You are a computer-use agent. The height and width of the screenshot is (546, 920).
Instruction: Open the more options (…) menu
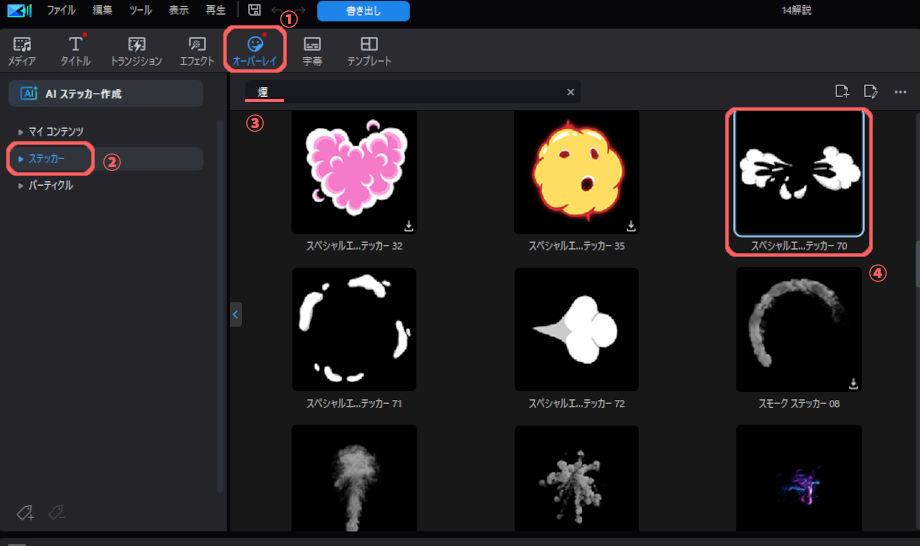click(x=900, y=92)
